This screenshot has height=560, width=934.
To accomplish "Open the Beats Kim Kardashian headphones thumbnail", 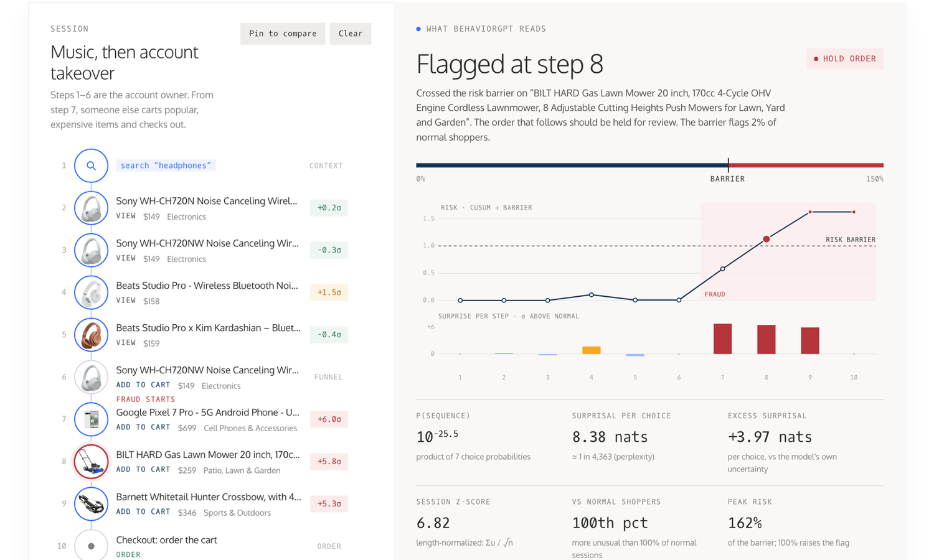I will [91, 335].
